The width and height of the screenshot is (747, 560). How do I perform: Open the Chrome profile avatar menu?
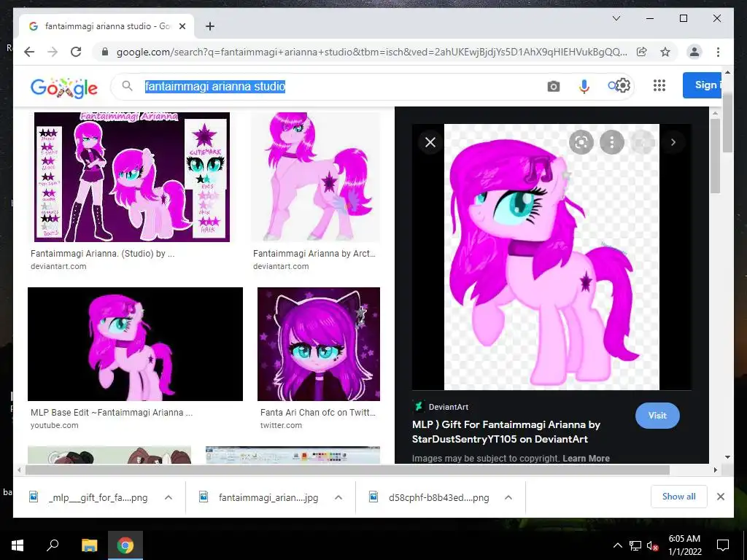(x=694, y=52)
